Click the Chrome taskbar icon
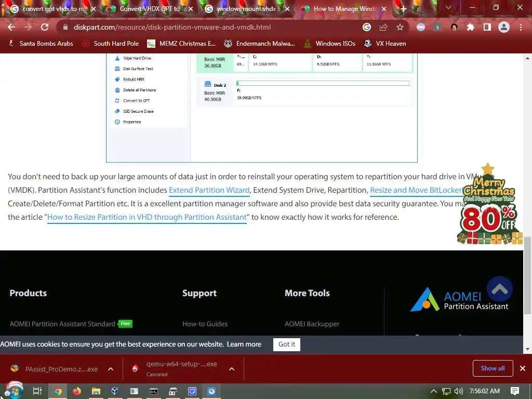The width and height of the screenshot is (532, 399). tap(58, 391)
